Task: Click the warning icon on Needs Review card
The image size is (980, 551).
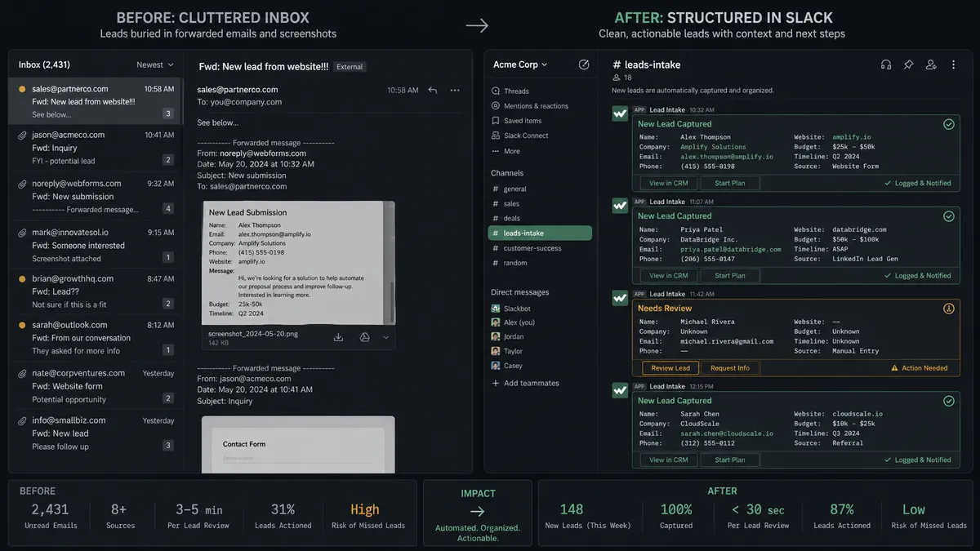Action: [948, 309]
